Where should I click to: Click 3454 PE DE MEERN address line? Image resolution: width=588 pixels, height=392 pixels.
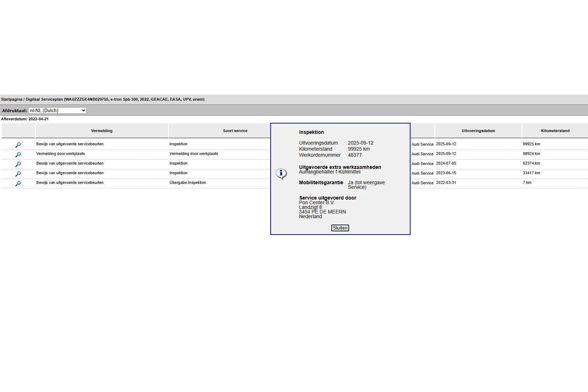(322, 212)
